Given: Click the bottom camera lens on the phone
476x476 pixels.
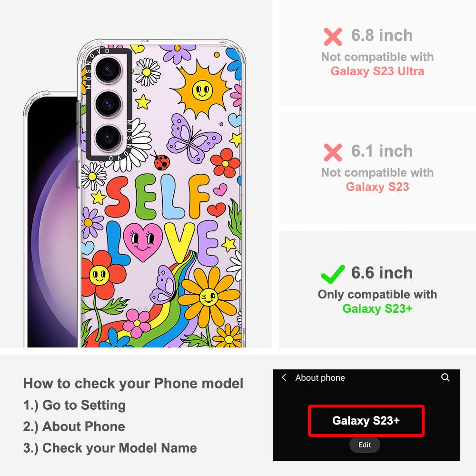Looking at the screenshot, I should click(x=109, y=138).
